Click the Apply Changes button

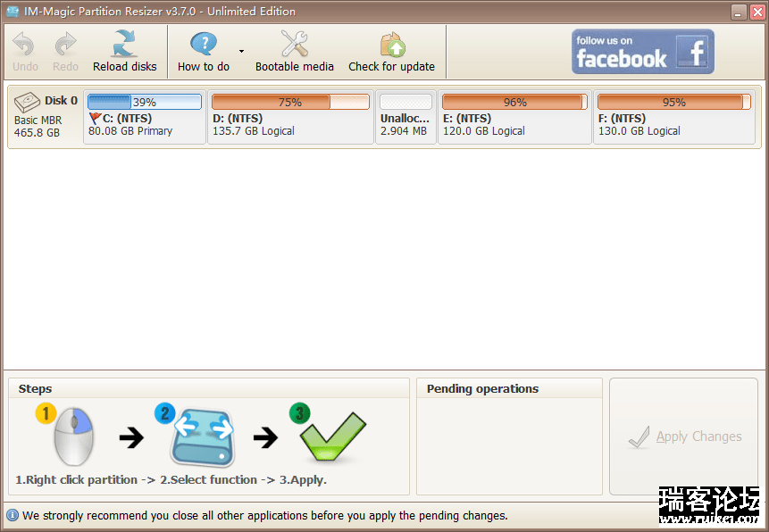(683, 436)
